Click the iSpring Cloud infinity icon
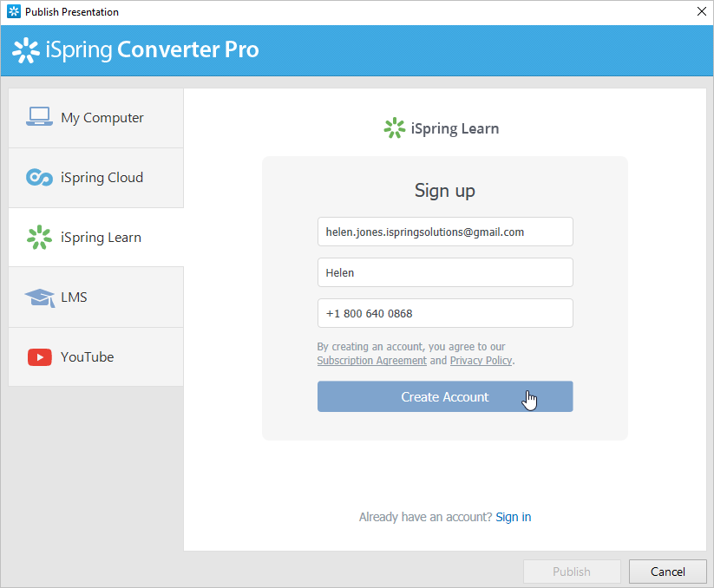This screenshot has height=588, width=714. [39, 178]
